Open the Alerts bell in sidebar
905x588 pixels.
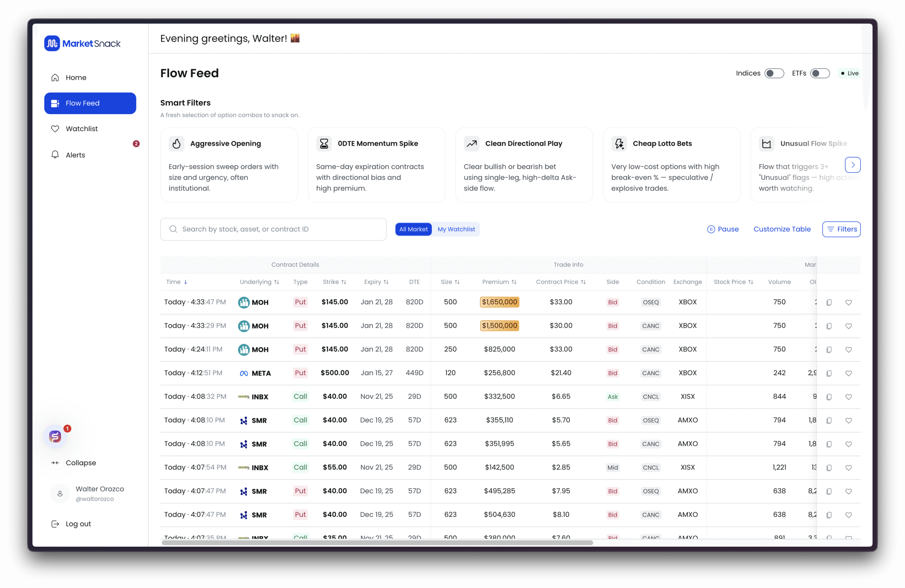point(55,155)
